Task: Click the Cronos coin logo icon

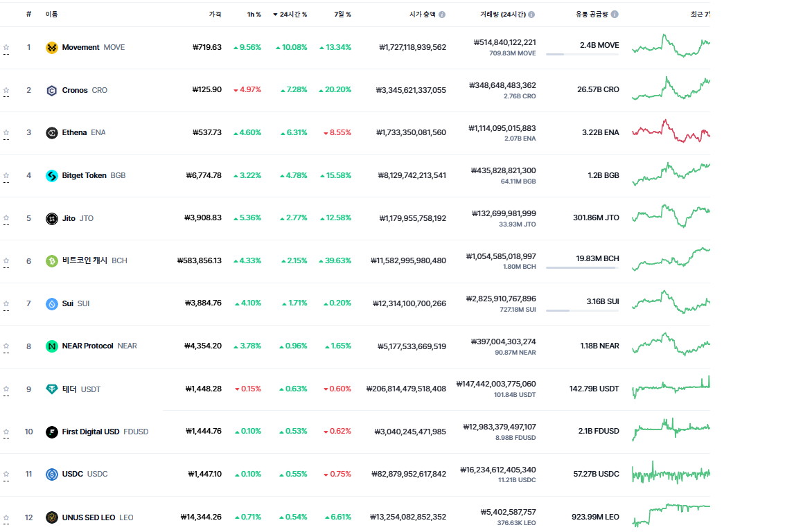Action: [x=51, y=91]
